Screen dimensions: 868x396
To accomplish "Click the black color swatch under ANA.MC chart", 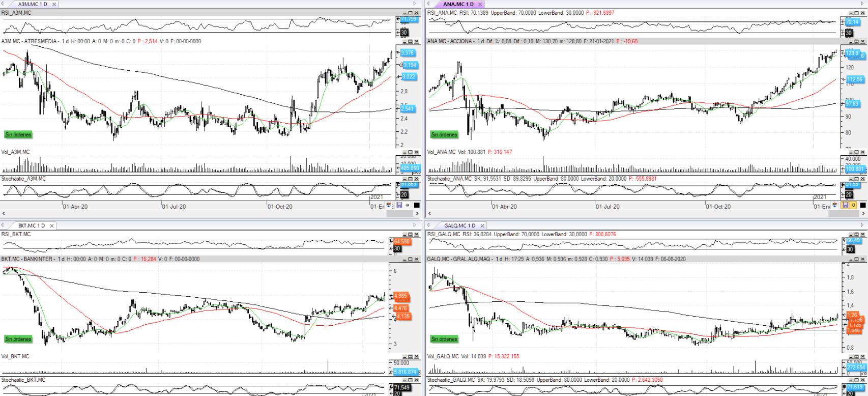I will coord(862,205).
